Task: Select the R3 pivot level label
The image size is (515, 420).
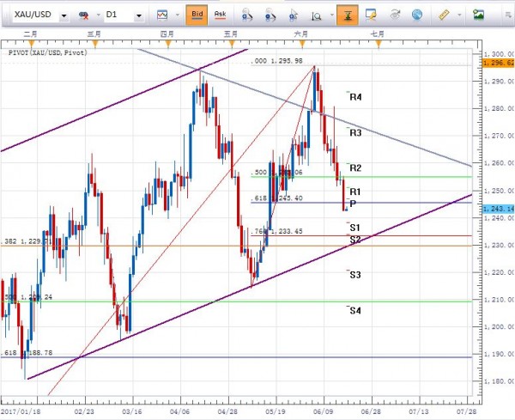Action: pos(355,133)
